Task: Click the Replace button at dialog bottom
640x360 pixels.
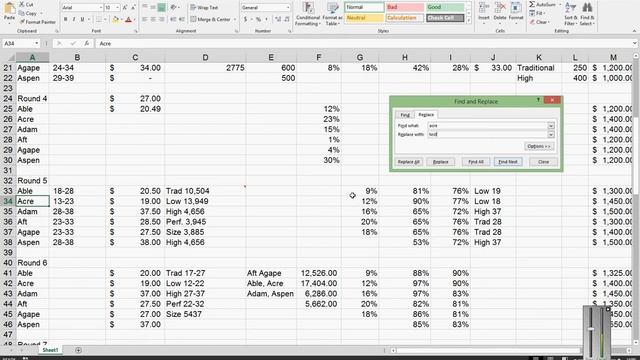Action: pos(440,162)
